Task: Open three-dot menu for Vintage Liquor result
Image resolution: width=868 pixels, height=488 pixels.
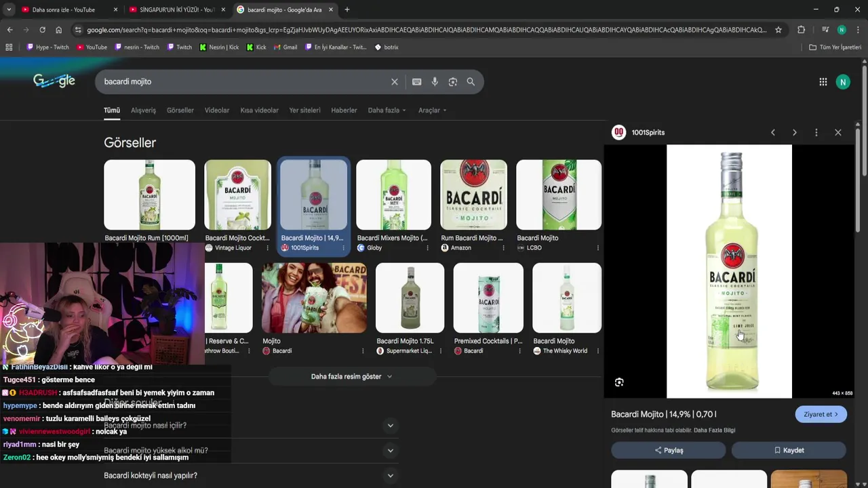Action: pos(268,248)
